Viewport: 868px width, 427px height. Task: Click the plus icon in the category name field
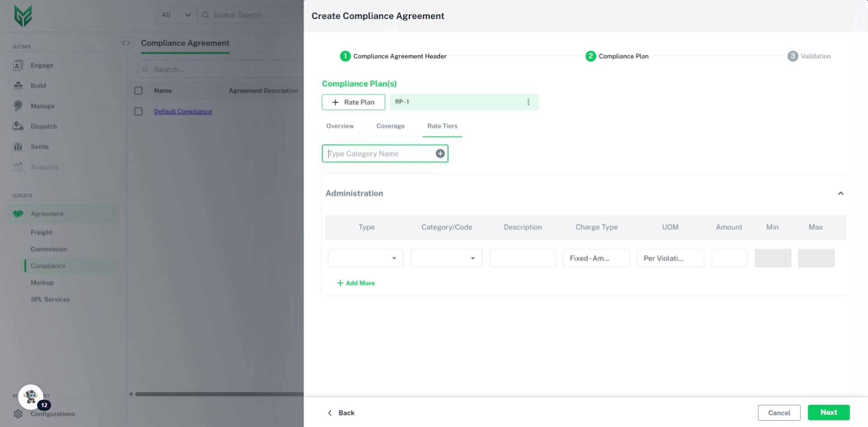[440, 154]
